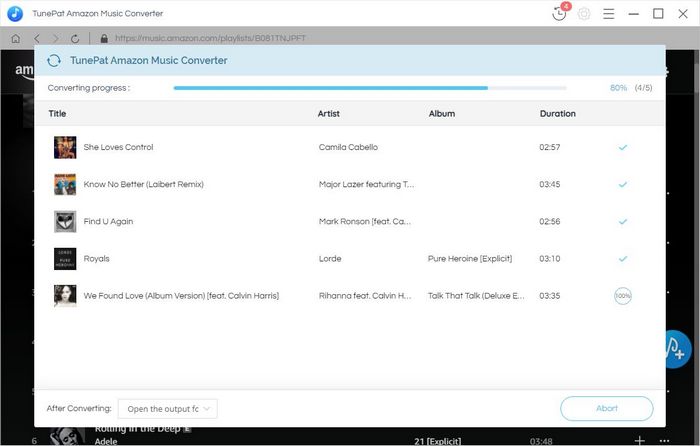The height and width of the screenshot is (446, 700).
Task: Click album Talk That Talk (Deluxe E...
Action: click(476, 296)
